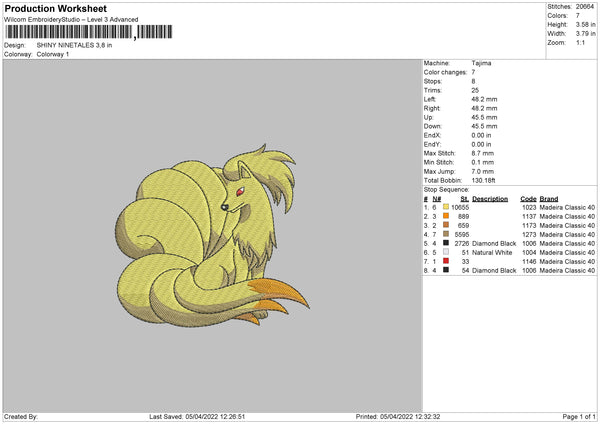Select the Down value 45.5 mm

484,126
